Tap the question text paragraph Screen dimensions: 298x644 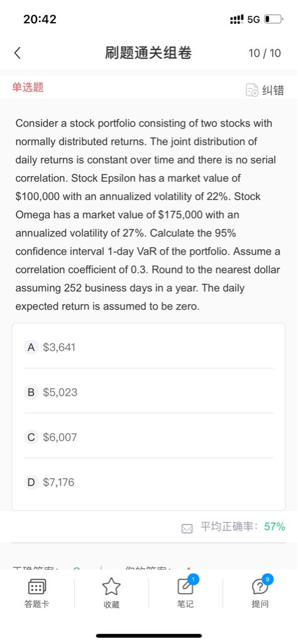[x=148, y=215]
